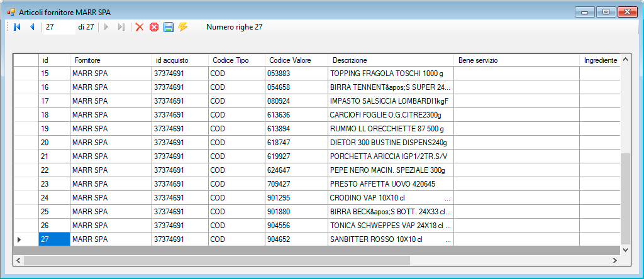Click the vertical scrollbar up arrow
Screen dimensions: 644x279
point(625,60)
